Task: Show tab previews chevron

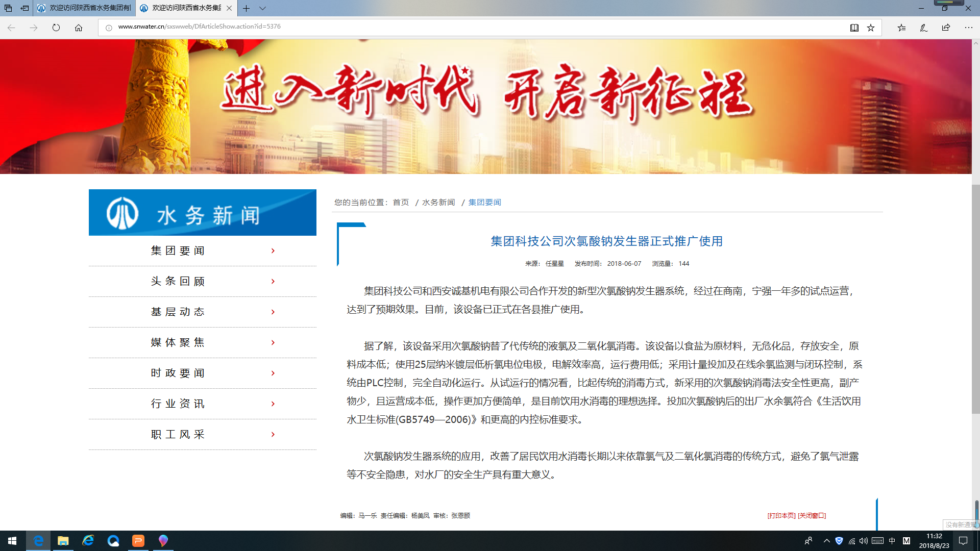Action: (262, 8)
